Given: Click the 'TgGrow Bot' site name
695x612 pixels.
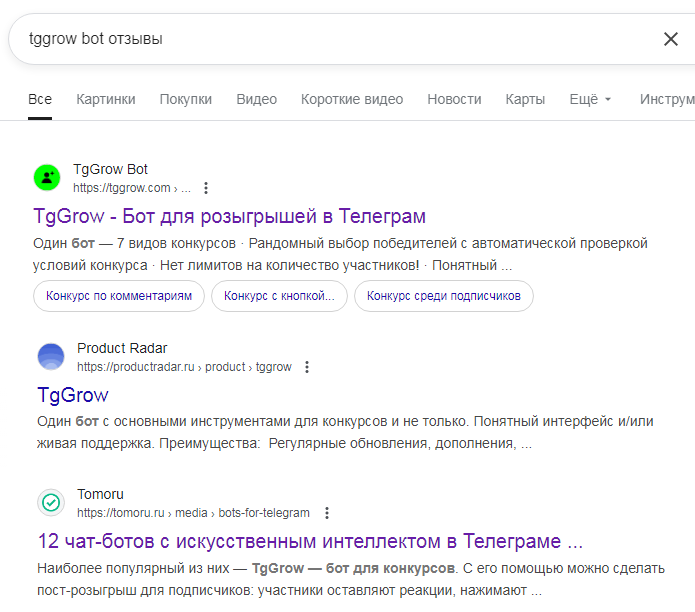Looking at the screenshot, I should click(x=110, y=169).
